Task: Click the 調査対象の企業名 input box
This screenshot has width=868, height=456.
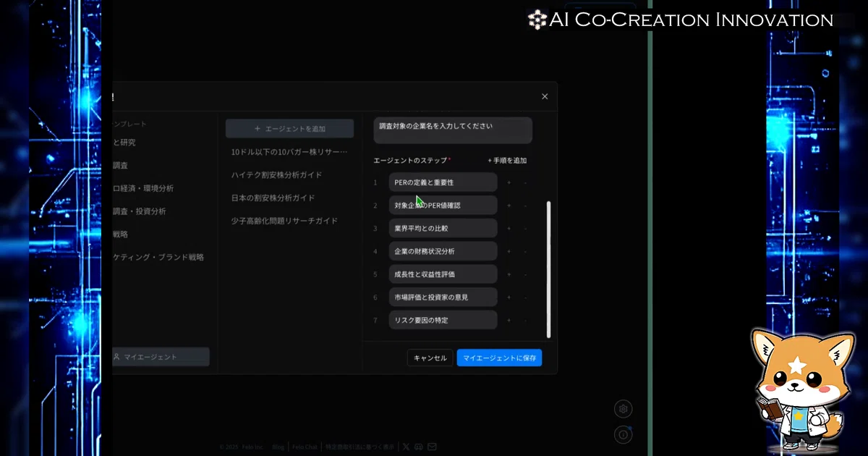Action: tap(453, 130)
